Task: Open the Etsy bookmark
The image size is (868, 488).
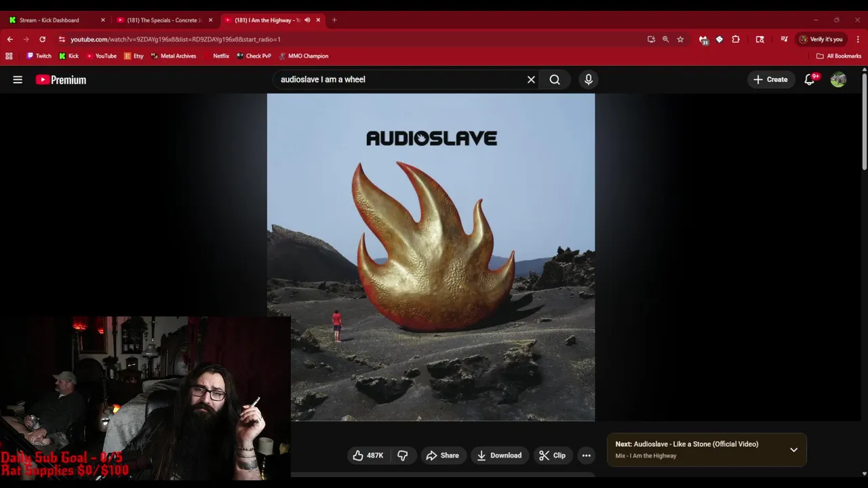Action: 134,56
